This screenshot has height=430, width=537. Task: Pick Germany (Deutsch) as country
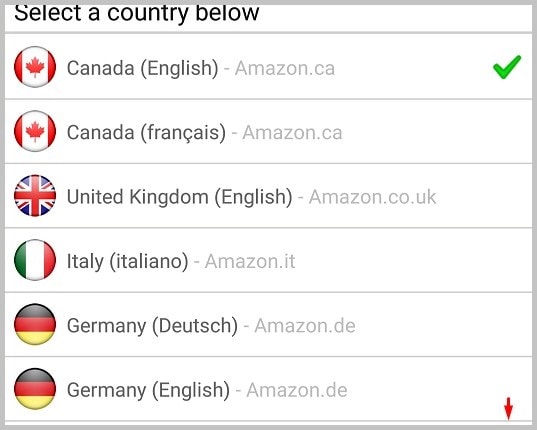pos(268,325)
